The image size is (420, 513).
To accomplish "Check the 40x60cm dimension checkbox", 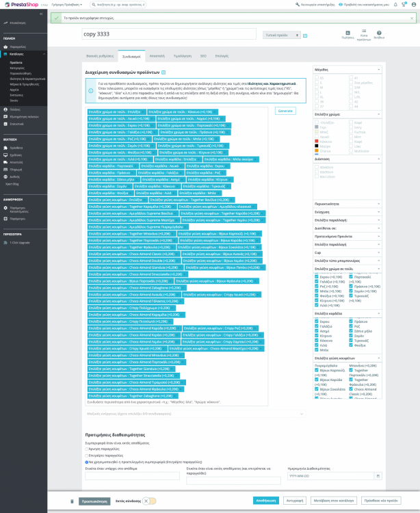I will (x=317, y=167).
